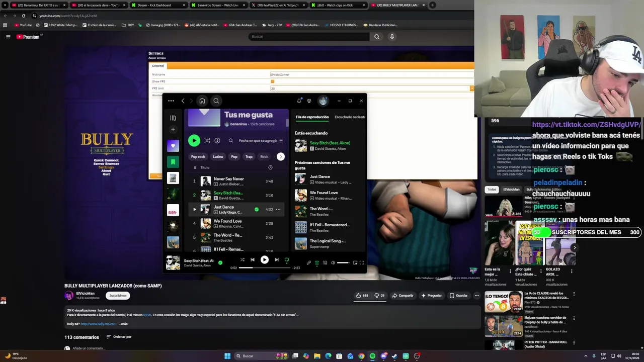Focus the YouTube Buscar search field

click(309, 37)
